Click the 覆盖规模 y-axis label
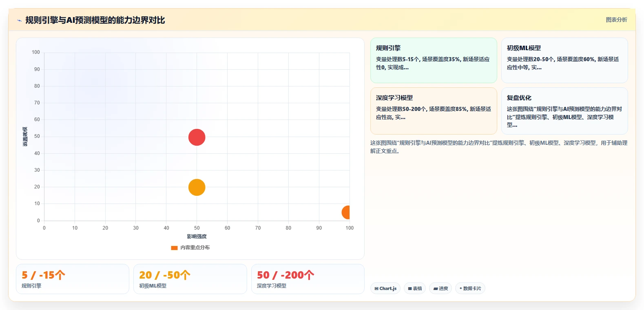The height and width of the screenshot is (310, 644). [x=25, y=137]
